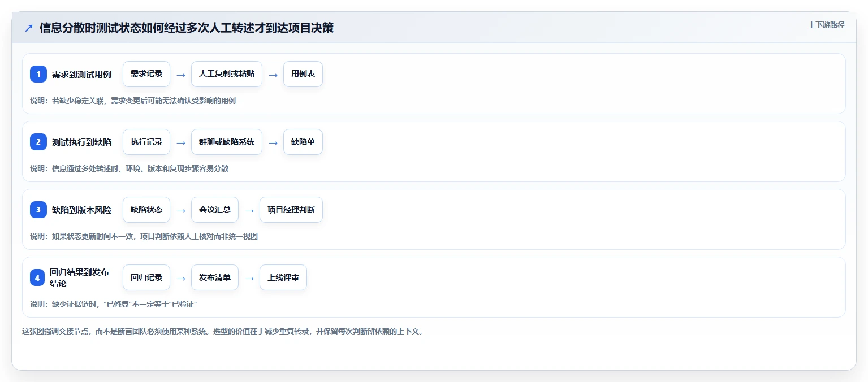Click the 上下游路径 label
This screenshot has width=868, height=382.
point(826,25)
